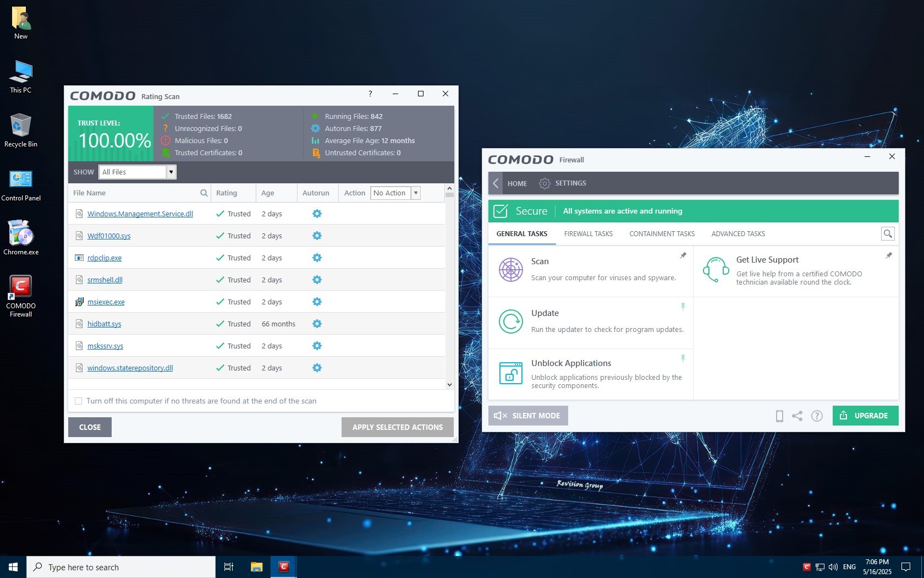This screenshot has width=924, height=578.
Task: Click the Unblock Applications padlock icon
Action: [510, 373]
